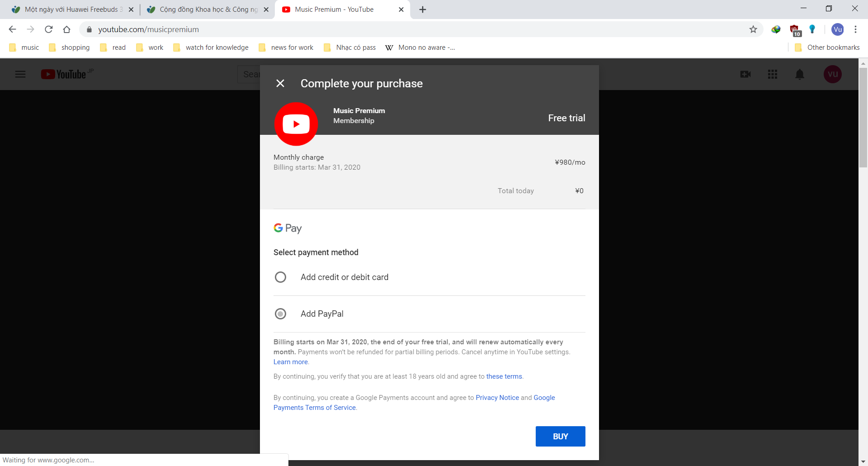The height and width of the screenshot is (466, 868).
Task: Select Add credit or debit card
Action: click(280, 277)
